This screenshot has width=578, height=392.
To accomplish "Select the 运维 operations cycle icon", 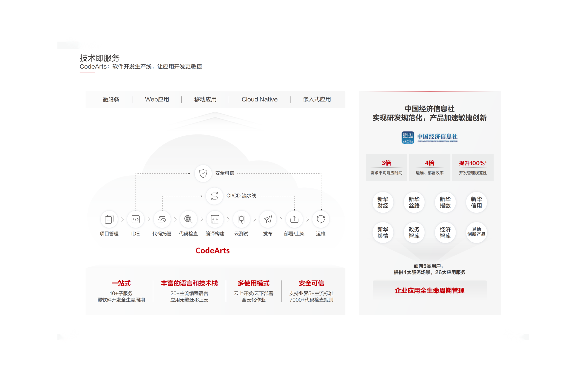I will click(321, 219).
